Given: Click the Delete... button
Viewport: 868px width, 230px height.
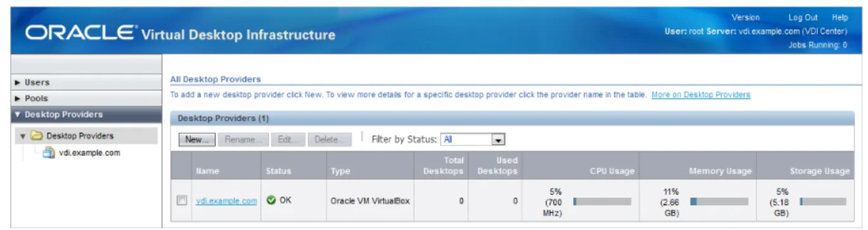Looking at the screenshot, I should pyautogui.click(x=330, y=140).
